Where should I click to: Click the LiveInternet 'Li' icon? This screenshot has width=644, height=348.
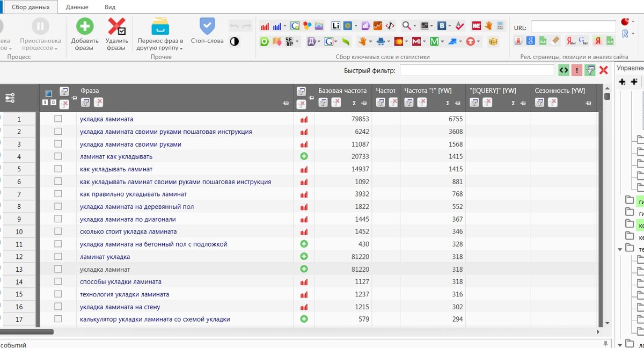[336, 26]
